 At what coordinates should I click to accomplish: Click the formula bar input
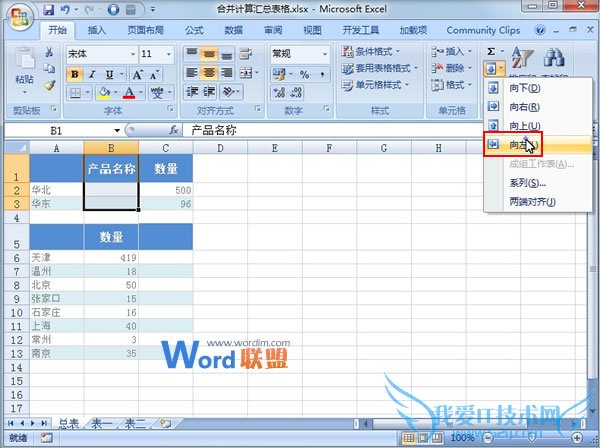pyautogui.click(x=335, y=130)
